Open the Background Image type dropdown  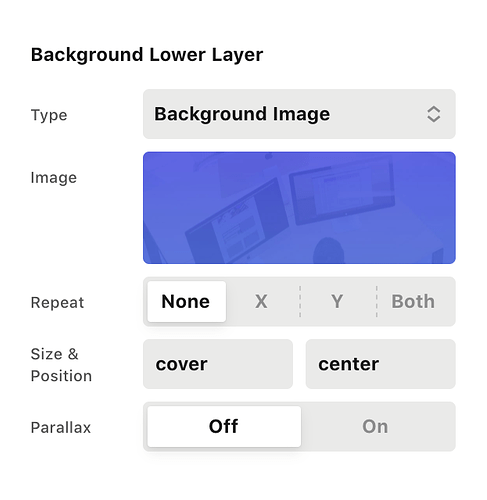click(299, 114)
